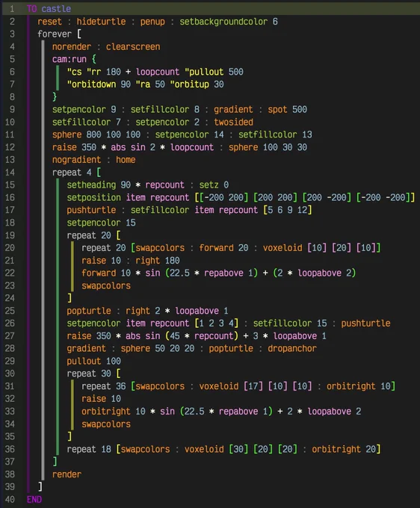Click gutter line number 14
This screenshot has height=508, width=420.
coord(10,173)
